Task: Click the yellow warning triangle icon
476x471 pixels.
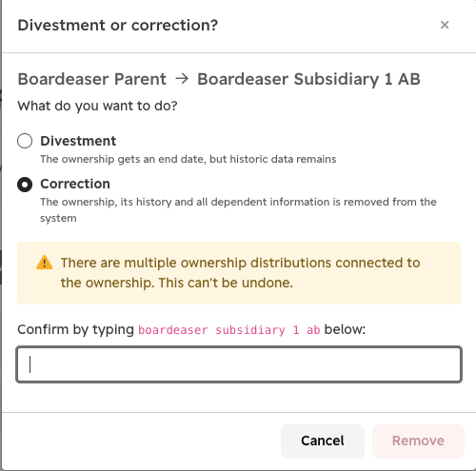Action: [x=45, y=263]
